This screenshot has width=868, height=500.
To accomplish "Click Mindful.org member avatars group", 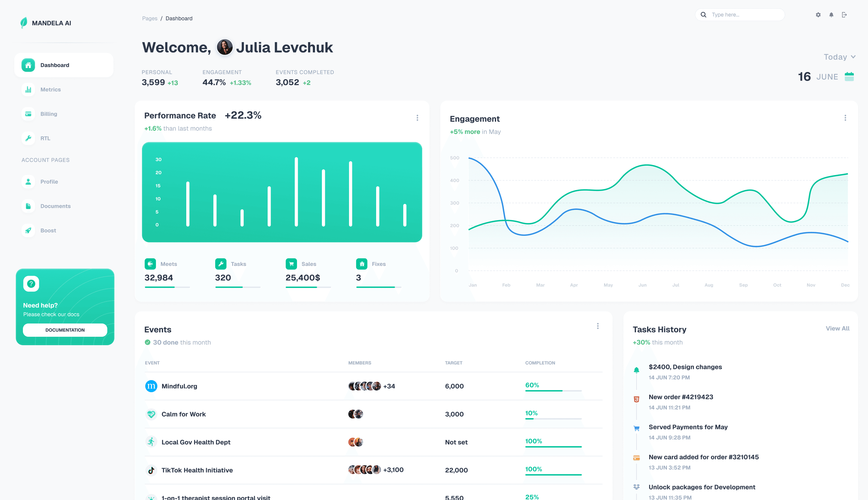I will (x=365, y=386).
